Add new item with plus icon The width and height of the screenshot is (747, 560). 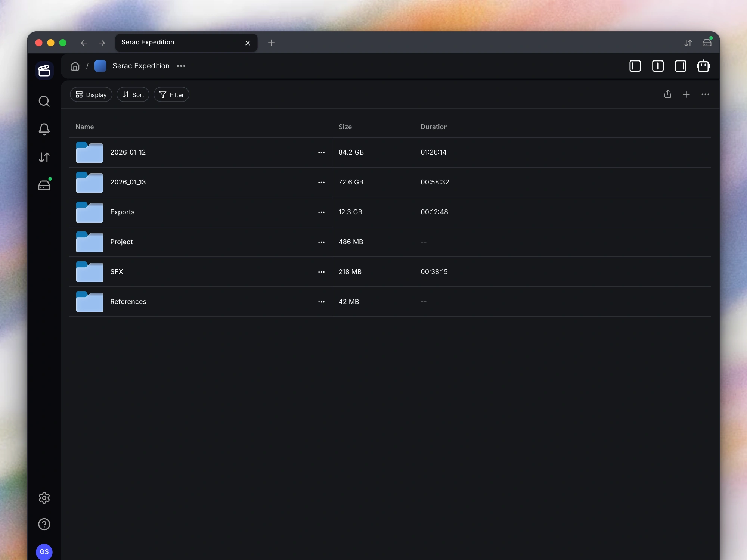[x=686, y=94]
